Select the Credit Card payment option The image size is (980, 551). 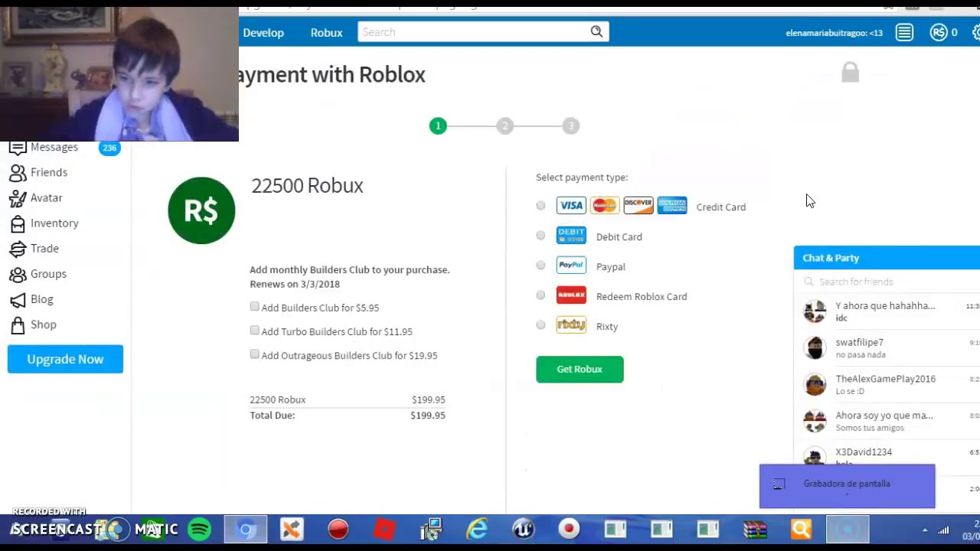coord(541,206)
